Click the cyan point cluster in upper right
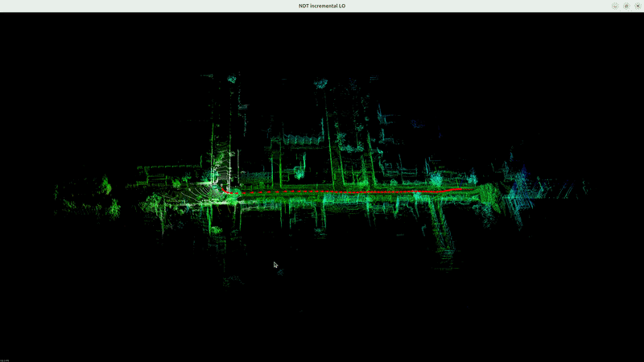 (416, 125)
